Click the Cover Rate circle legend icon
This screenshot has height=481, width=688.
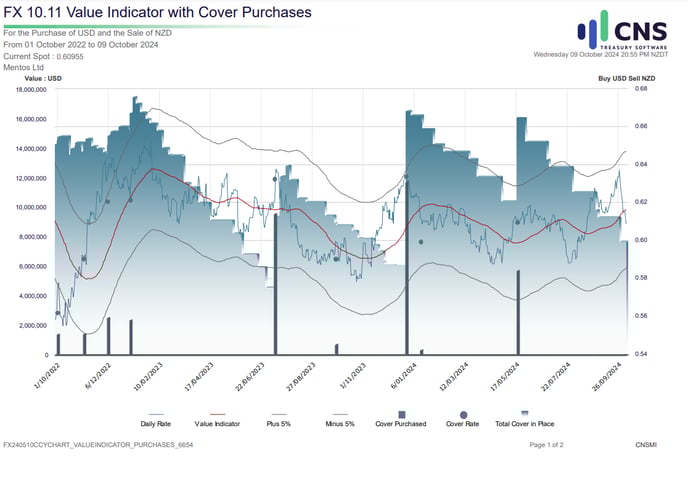coord(464,414)
